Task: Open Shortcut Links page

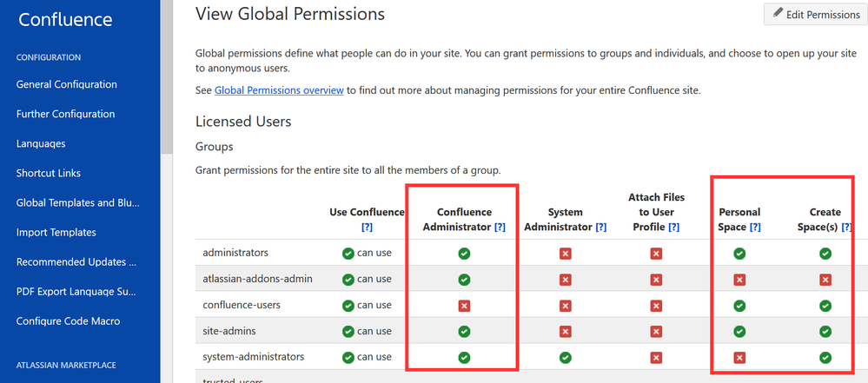Action: 48,173
